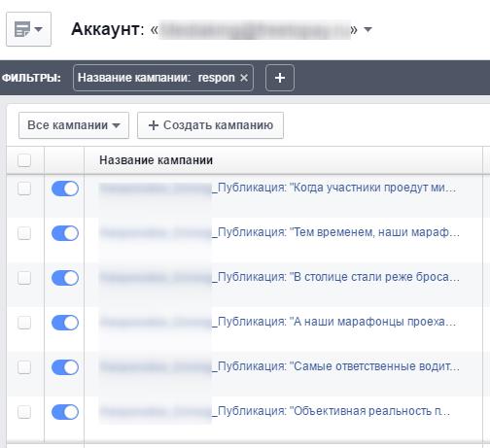Click 'Создать кампанию' button
490x448 pixels.
(x=210, y=125)
